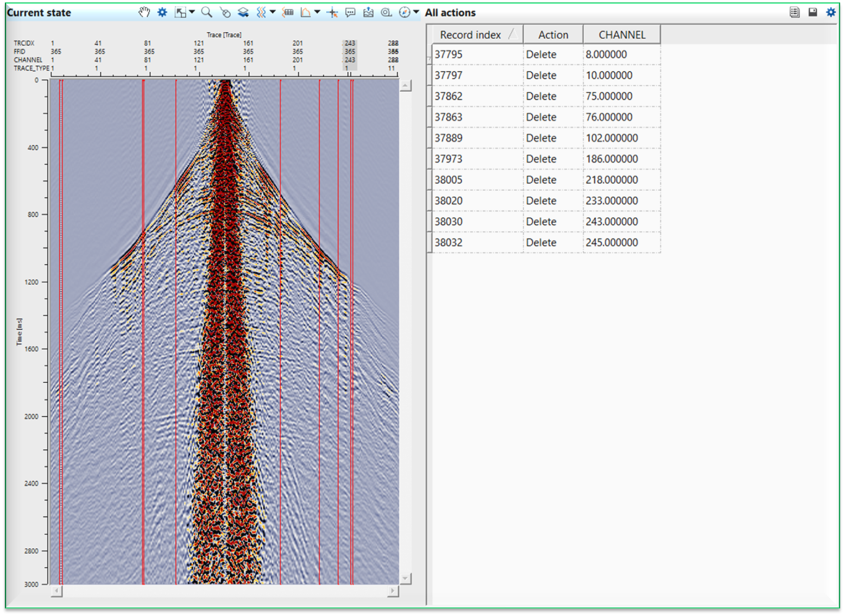Image resolution: width=845 pixels, height=616 pixels.
Task: Select the Delete action row for record 37795
Action: 541,54
